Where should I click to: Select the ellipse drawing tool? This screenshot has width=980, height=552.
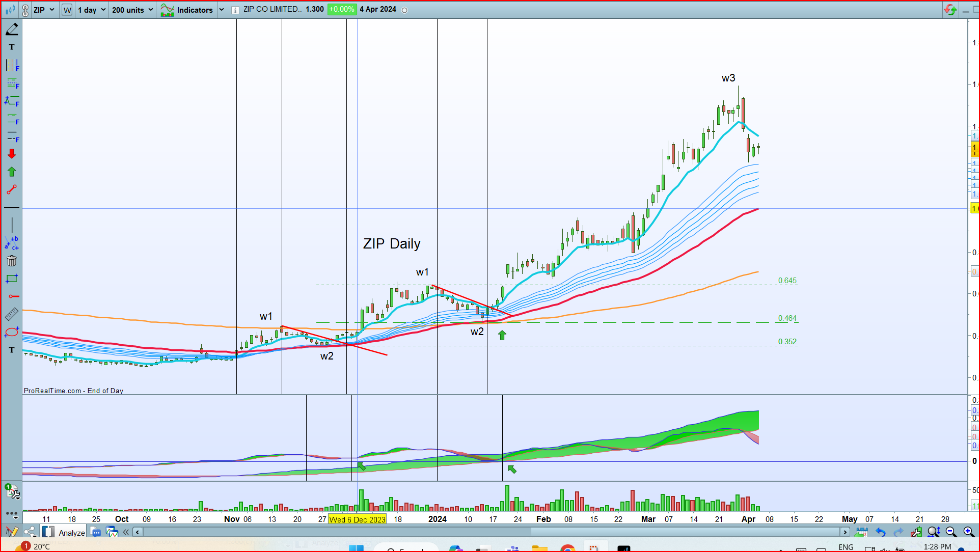12,332
